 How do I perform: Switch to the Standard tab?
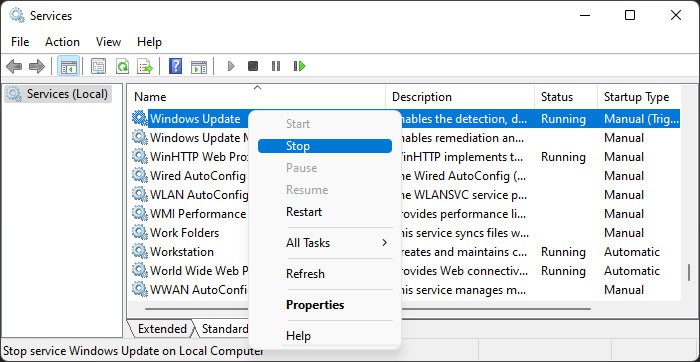pos(224,329)
